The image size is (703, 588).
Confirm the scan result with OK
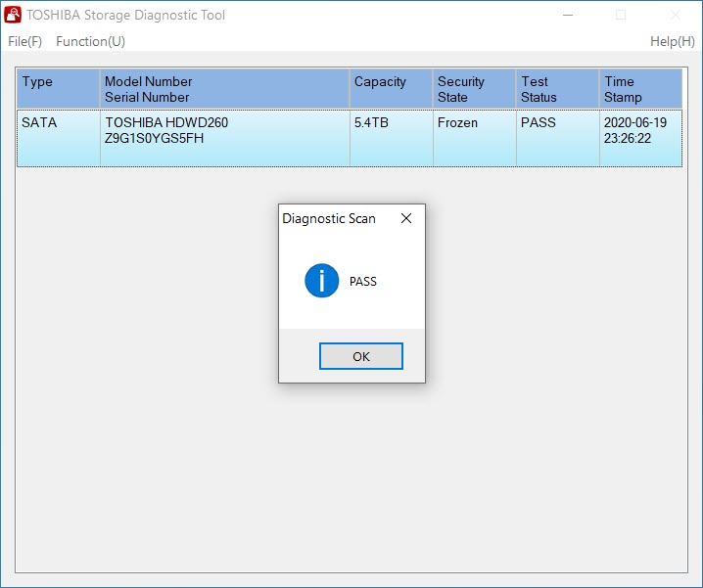[x=361, y=356]
